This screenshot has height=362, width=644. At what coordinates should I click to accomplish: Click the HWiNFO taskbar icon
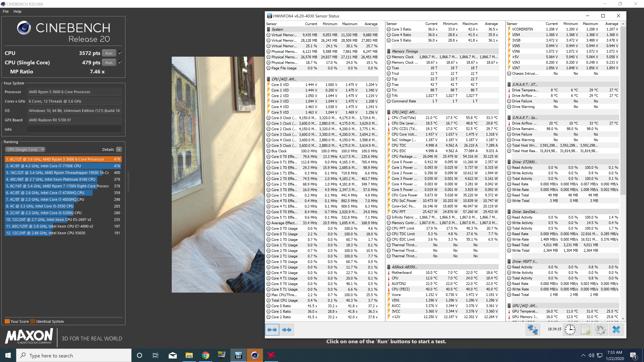pyautogui.click(x=238, y=355)
